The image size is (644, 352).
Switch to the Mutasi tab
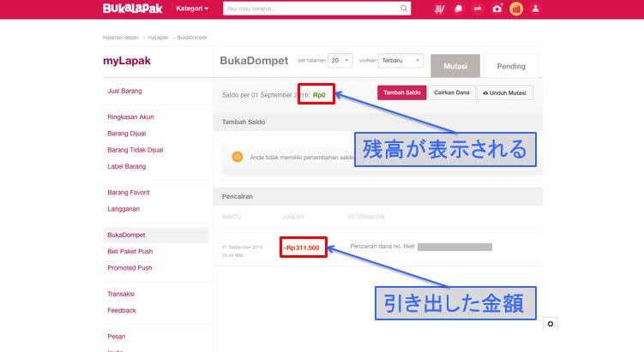pyautogui.click(x=455, y=66)
